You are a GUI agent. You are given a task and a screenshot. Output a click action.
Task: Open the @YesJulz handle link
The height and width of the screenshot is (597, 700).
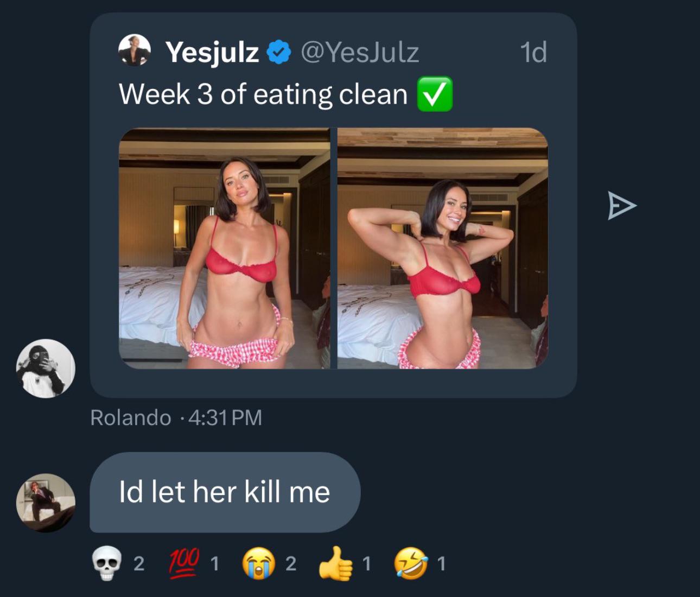click(360, 52)
